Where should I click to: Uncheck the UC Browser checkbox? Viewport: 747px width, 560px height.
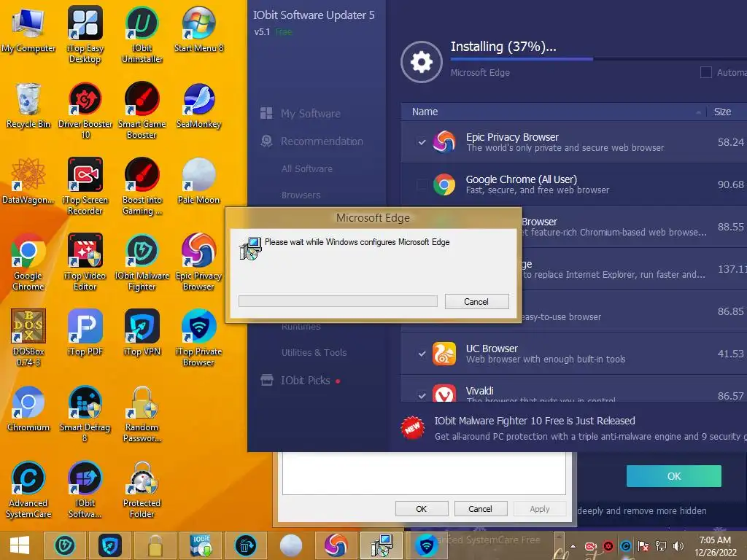(422, 354)
